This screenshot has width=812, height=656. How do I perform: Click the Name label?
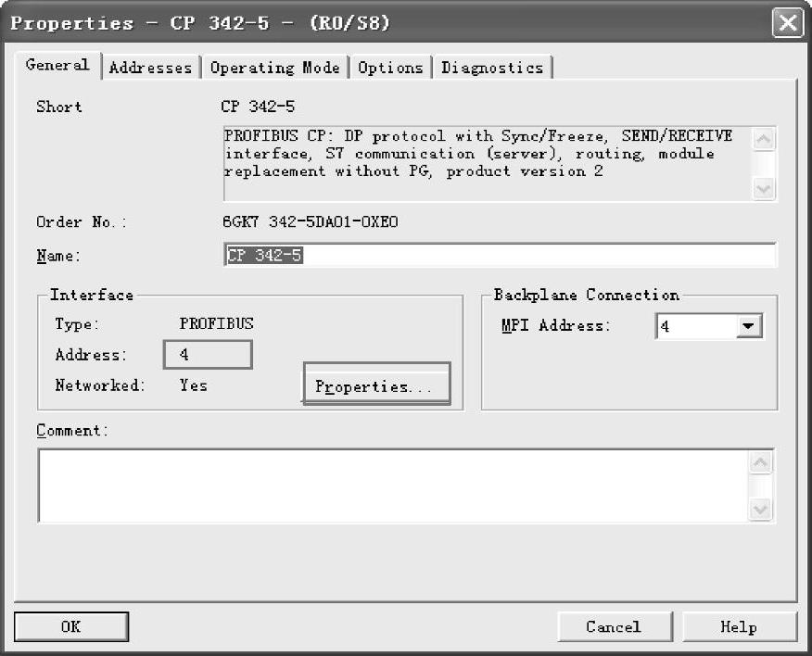(58, 256)
